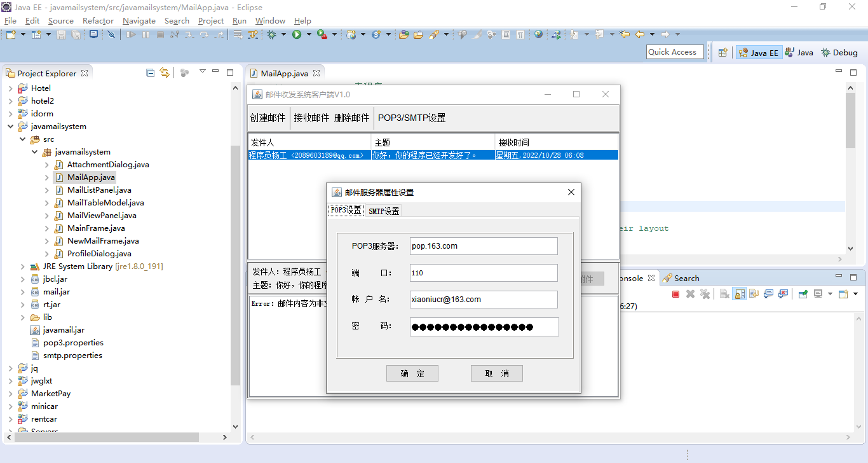Click the Open Perspective icon
868x463 pixels.
(722, 53)
